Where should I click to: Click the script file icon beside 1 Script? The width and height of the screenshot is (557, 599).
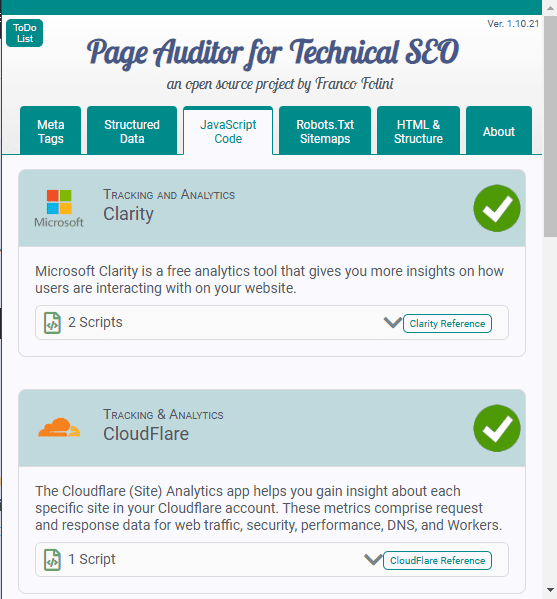52,560
